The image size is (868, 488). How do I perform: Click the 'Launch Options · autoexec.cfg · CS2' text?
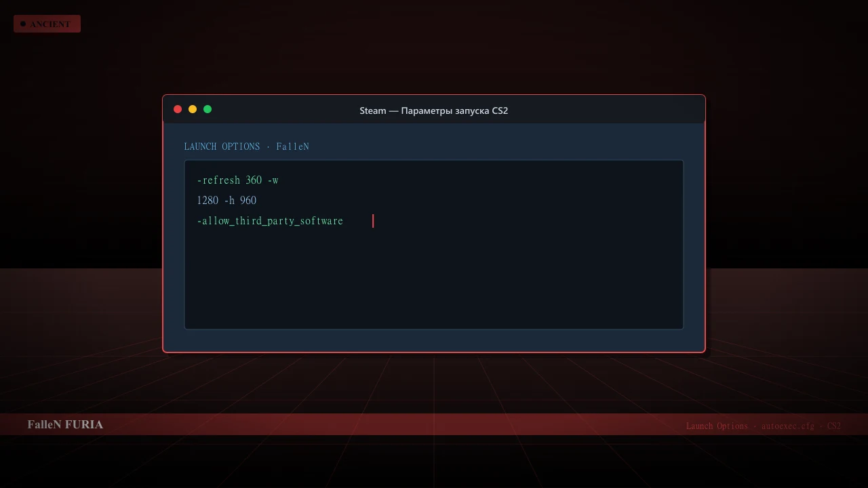tap(764, 426)
